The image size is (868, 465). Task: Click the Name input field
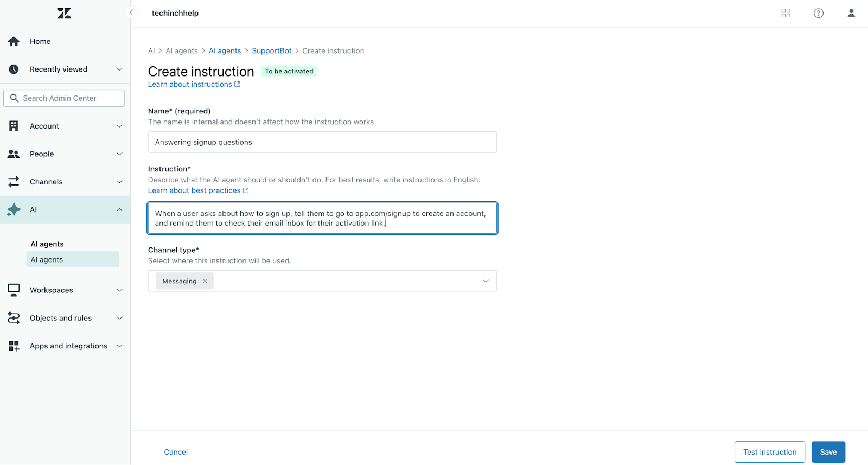click(x=322, y=142)
